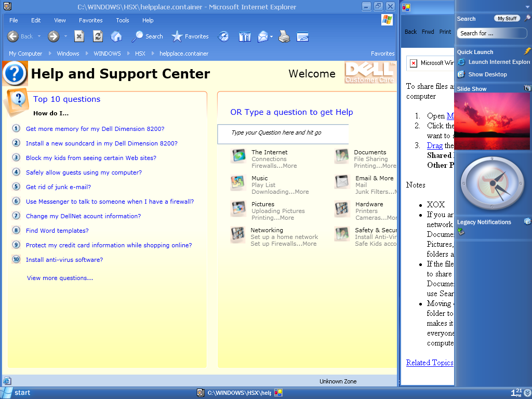Open 'Install anti-virus software?' link
This screenshot has width=532, height=399.
point(64,260)
